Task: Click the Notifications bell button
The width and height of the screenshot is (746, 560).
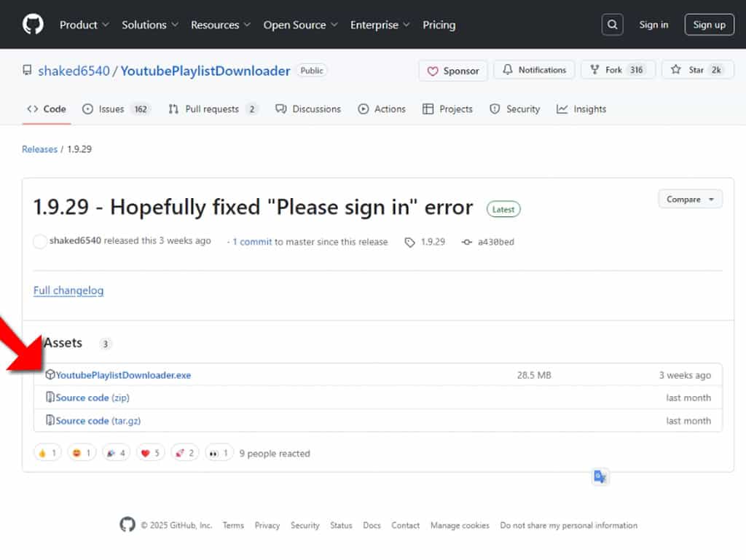Action: (534, 70)
